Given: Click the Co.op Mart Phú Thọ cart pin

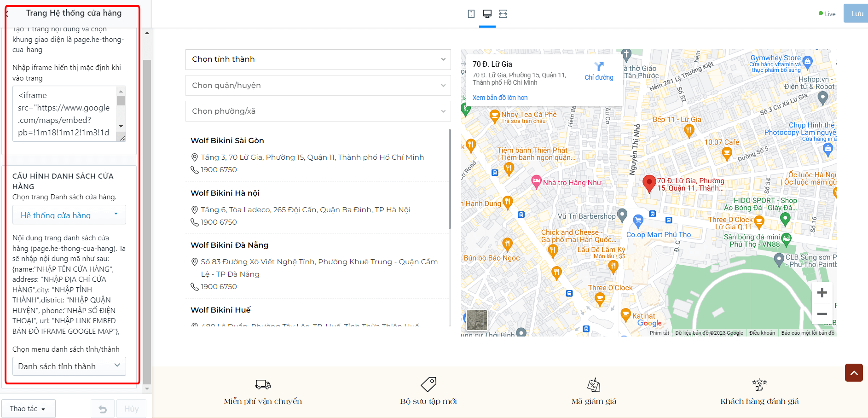Looking at the screenshot, I should (x=638, y=221).
